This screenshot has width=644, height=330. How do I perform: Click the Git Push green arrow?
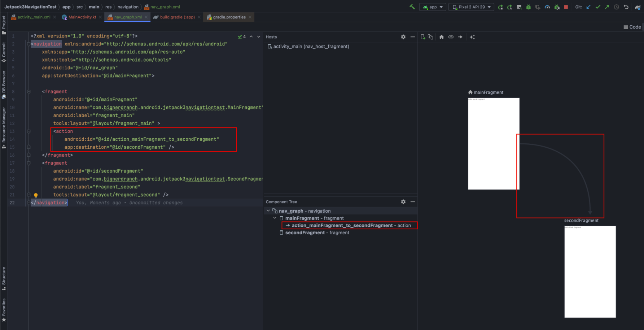pos(607,7)
